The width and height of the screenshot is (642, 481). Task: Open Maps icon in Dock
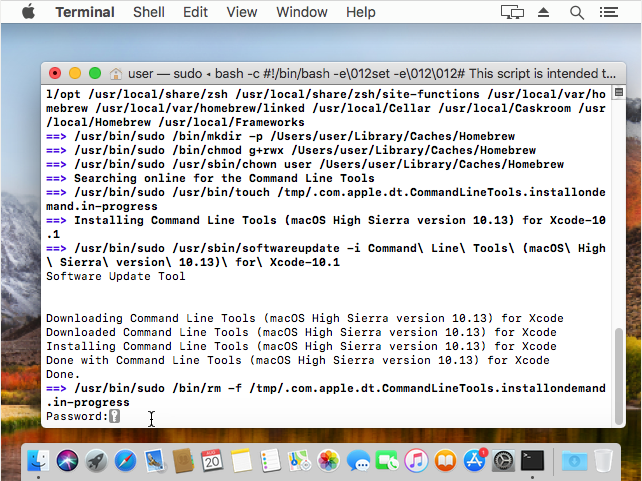click(x=299, y=461)
